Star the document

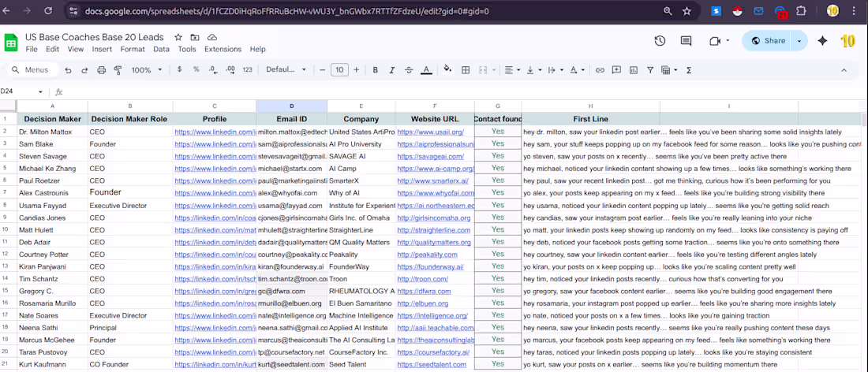178,37
